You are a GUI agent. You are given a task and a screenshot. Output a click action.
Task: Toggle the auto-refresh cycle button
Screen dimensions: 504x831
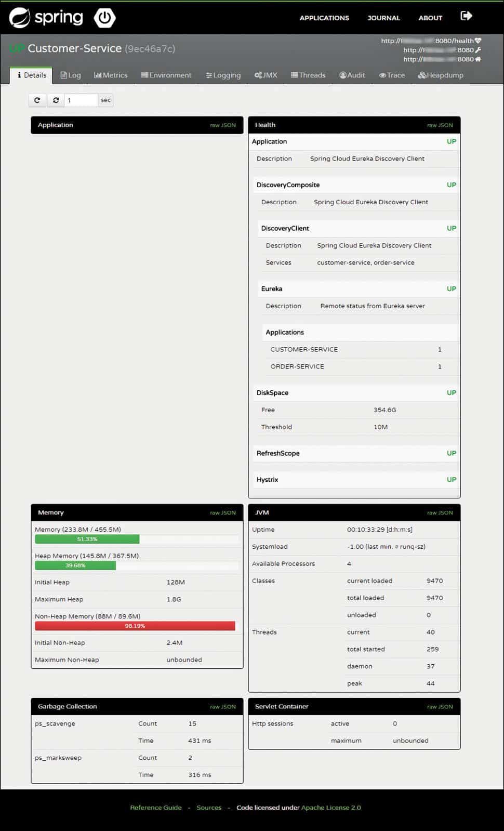(56, 100)
